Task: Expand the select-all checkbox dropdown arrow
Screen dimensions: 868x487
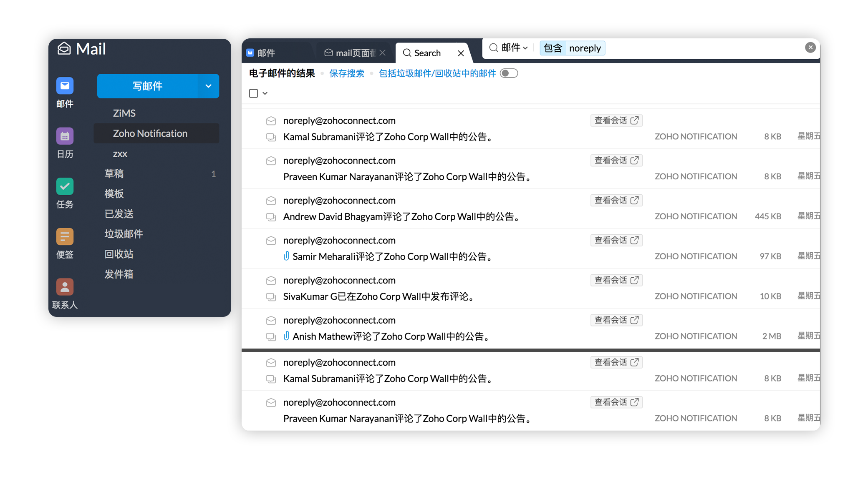Action: click(x=265, y=93)
